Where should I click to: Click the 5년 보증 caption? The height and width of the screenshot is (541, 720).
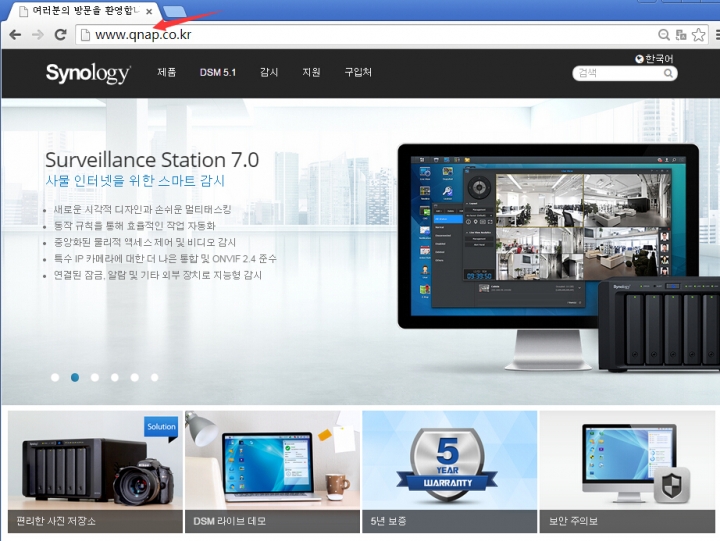(388, 521)
